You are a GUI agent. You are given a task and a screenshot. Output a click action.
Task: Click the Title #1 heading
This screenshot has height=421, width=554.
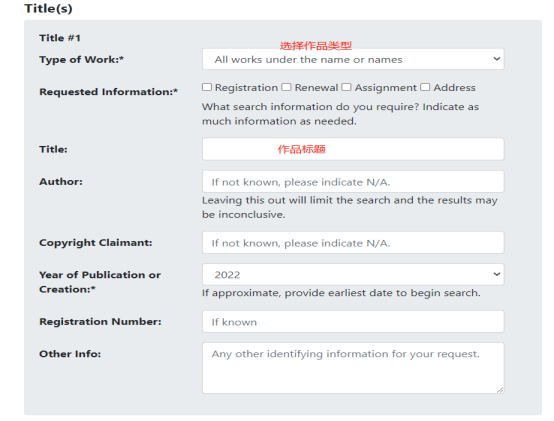(x=60, y=38)
